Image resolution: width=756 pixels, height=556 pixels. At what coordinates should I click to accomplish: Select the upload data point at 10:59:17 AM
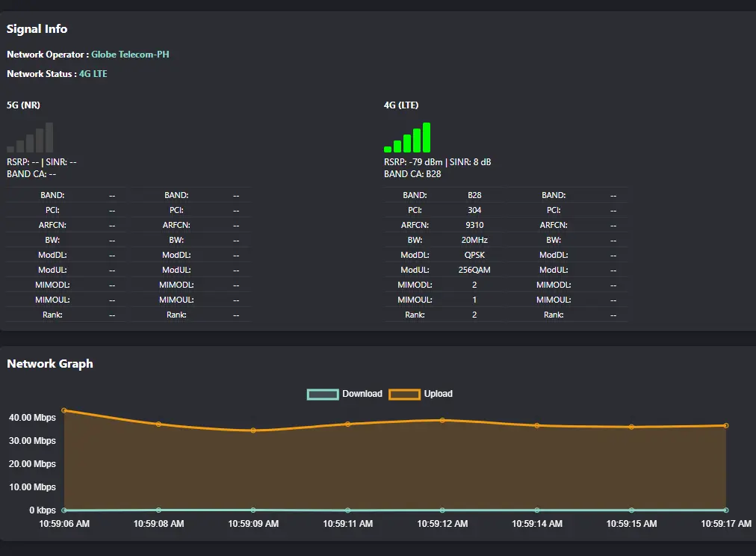725,426
